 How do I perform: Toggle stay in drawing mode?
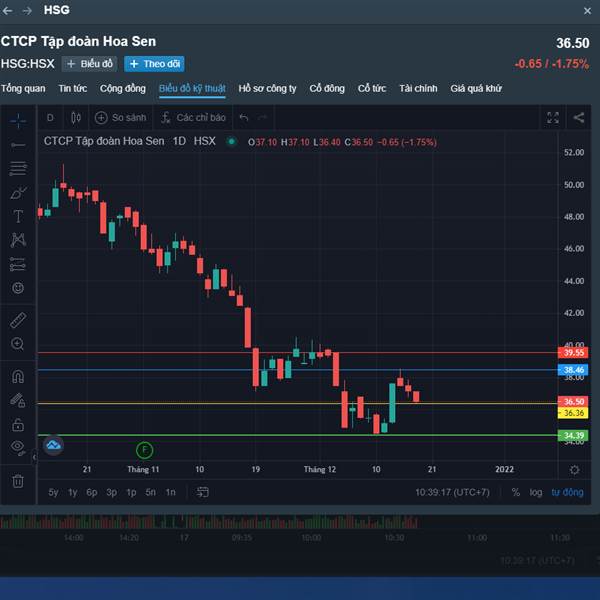click(x=18, y=401)
